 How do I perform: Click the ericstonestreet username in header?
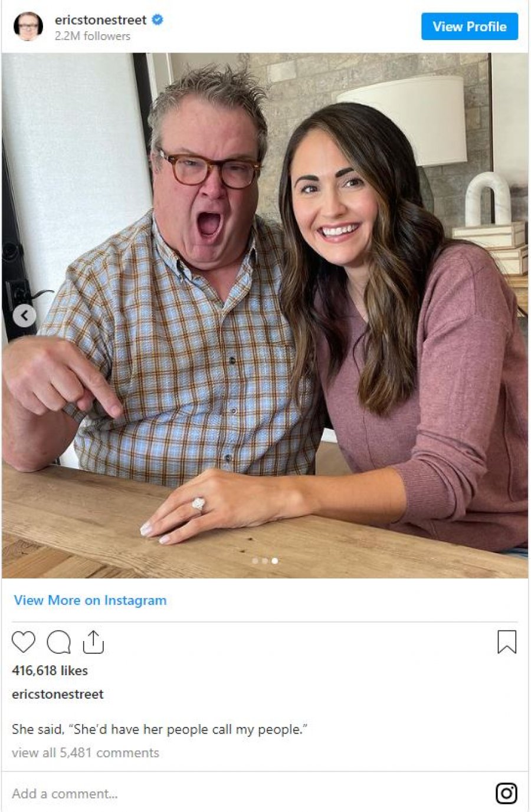101,19
